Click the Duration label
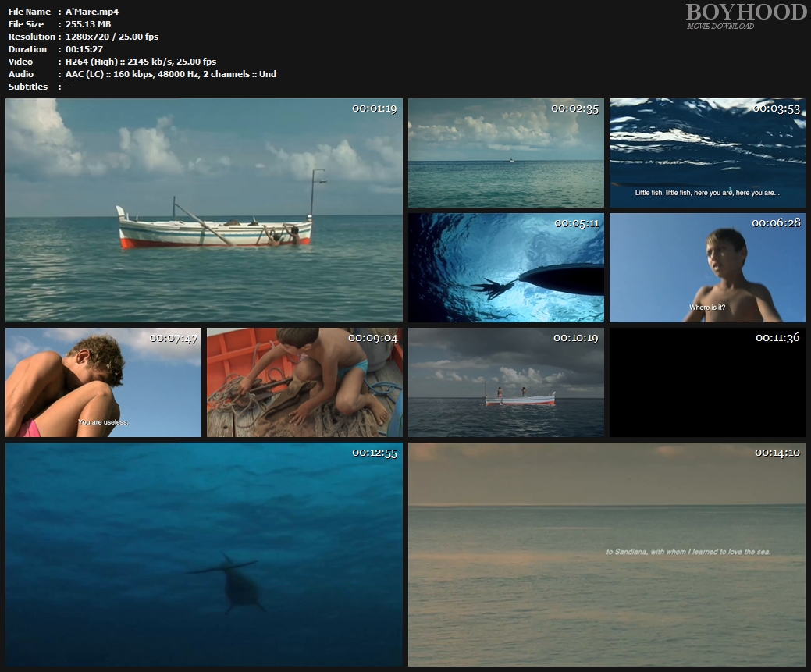Screen dimensions: 811x672 27,49
